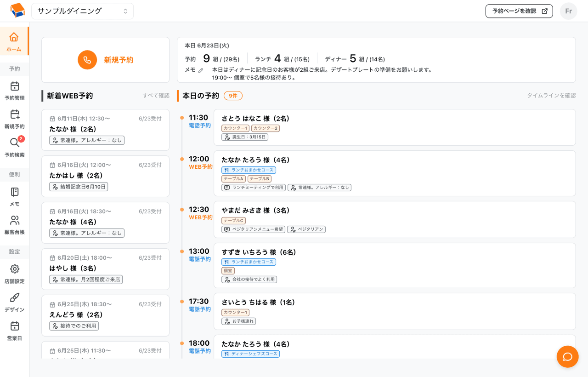Screen dimensions: 588x377
Task: Open the Fr user avatar menu
Action: pos(568,11)
